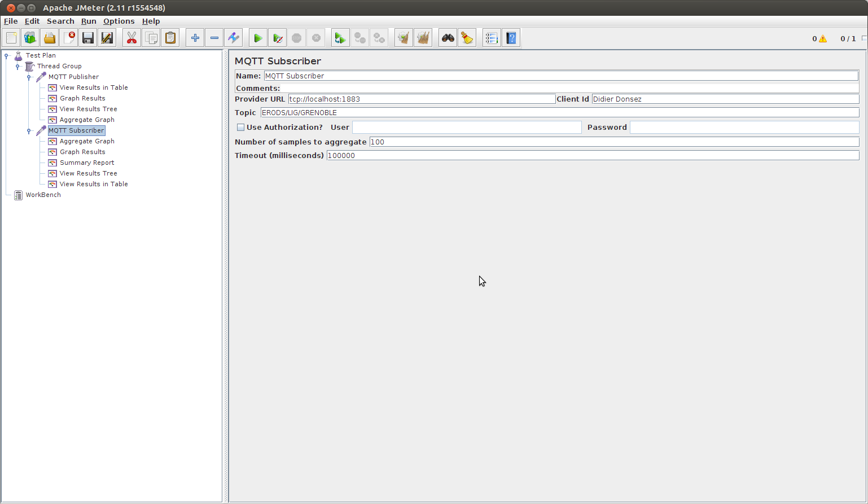Open the Options menu
Image resolution: width=868 pixels, height=504 pixels.
click(119, 21)
